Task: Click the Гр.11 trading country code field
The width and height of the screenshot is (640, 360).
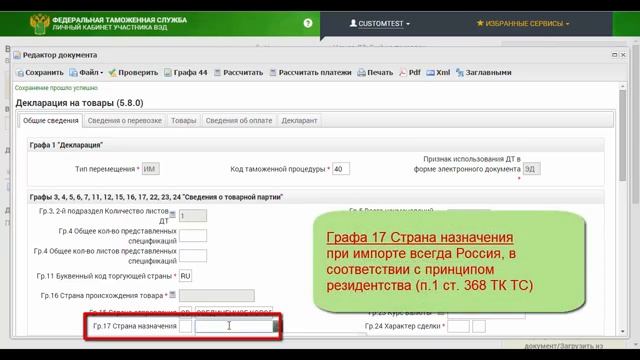Action: (185, 276)
